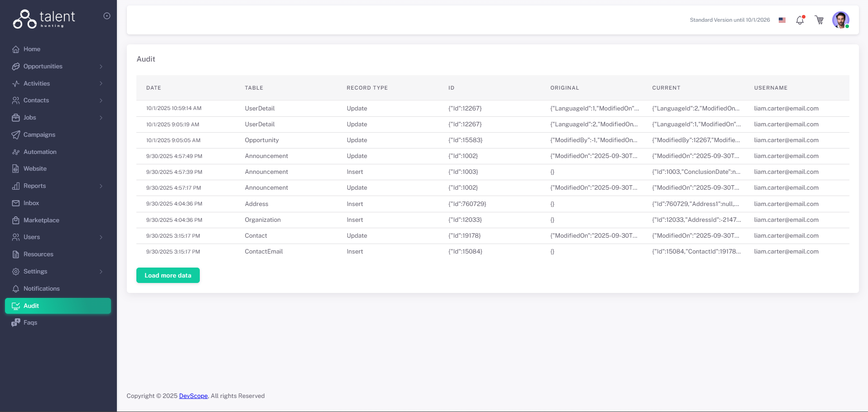868x412 pixels.
Task: Expand the Reports submenu chevron
Action: coord(101,186)
